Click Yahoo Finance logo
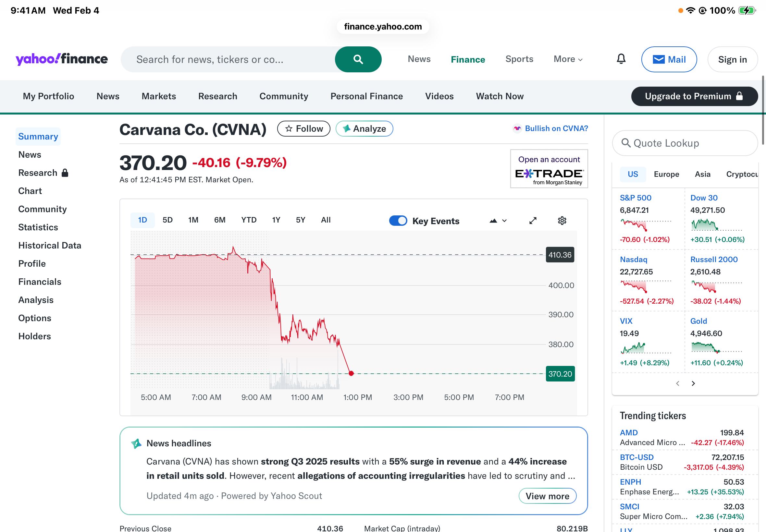The width and height of the screenshot is (766, 532). (62, 59)
